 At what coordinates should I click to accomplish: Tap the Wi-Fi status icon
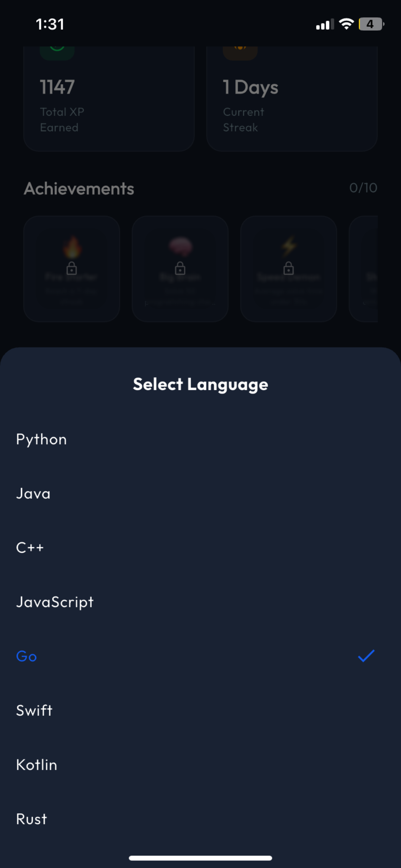pos(346,24)
